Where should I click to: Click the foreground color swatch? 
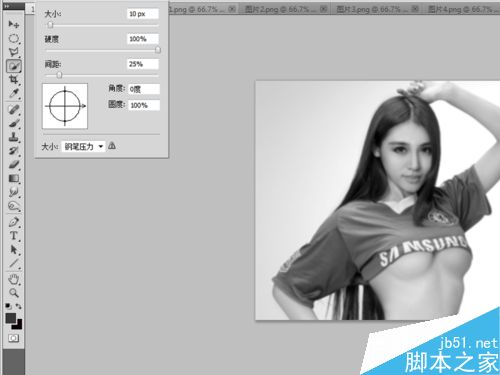point(11,318)
